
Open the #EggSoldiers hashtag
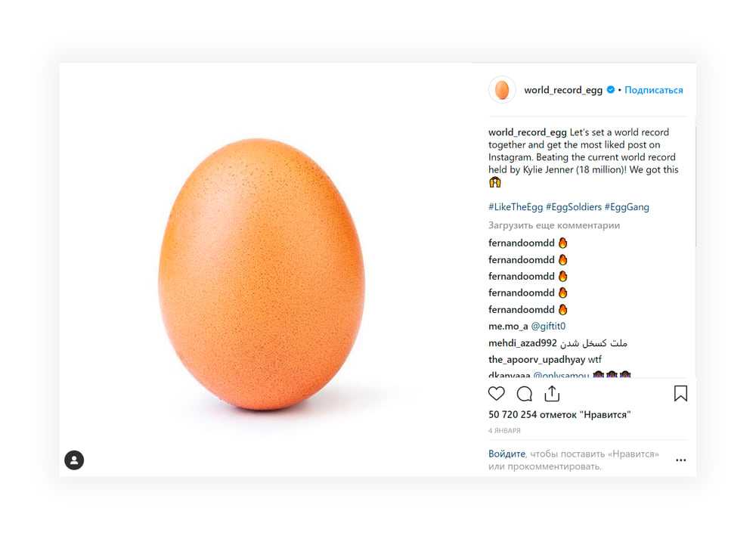point(573,207)
